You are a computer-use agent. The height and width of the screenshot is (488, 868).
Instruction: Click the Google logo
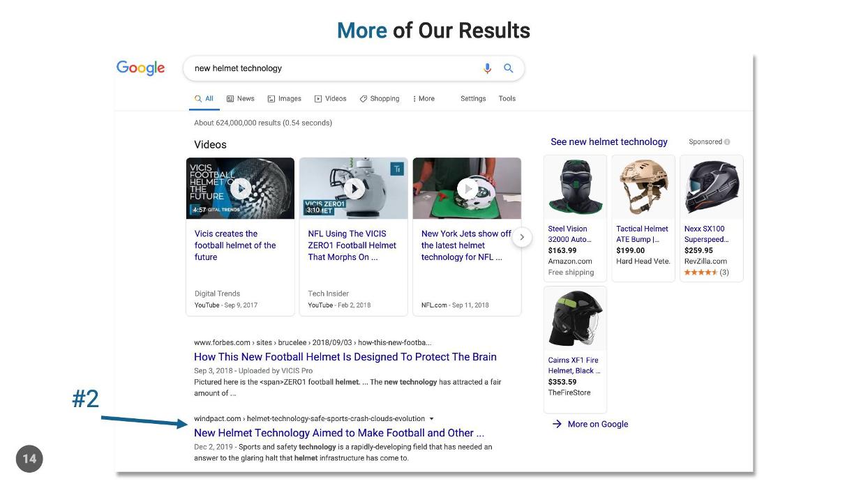(x=140, y=68)
